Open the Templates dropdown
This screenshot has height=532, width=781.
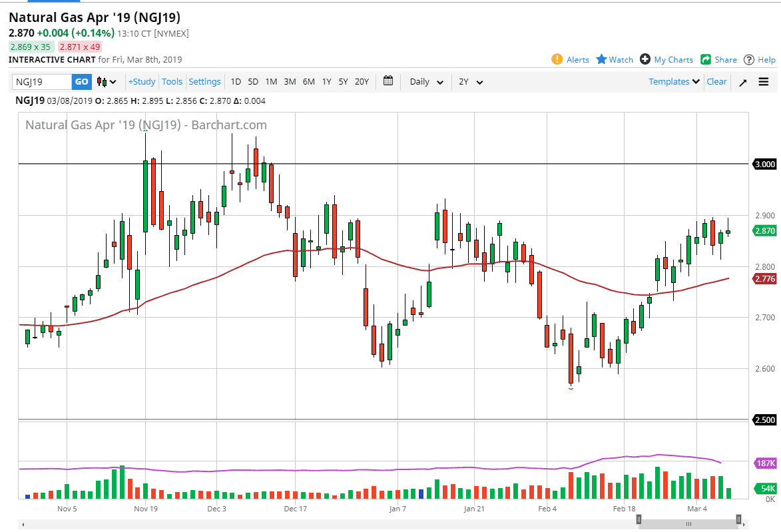tap(674, 82)
